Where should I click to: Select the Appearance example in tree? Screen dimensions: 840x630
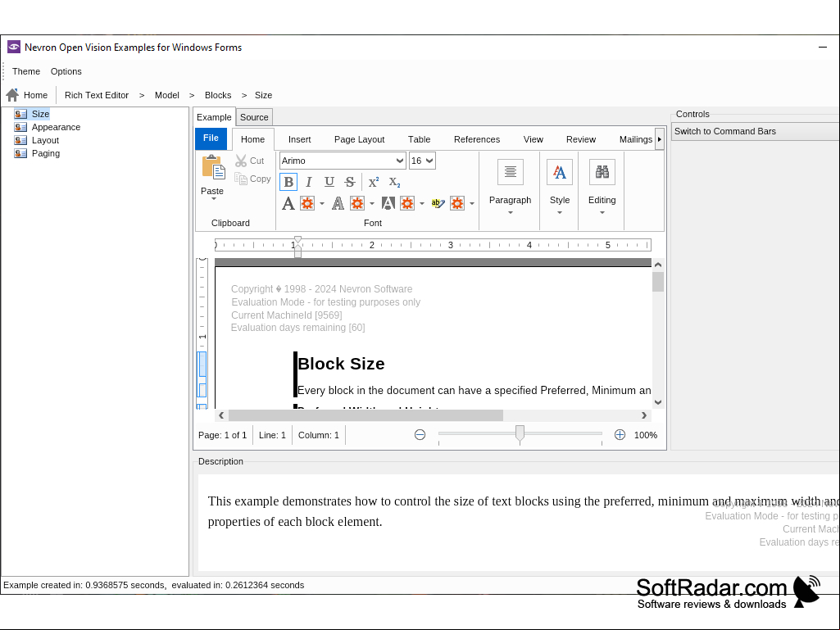point(56,127)
